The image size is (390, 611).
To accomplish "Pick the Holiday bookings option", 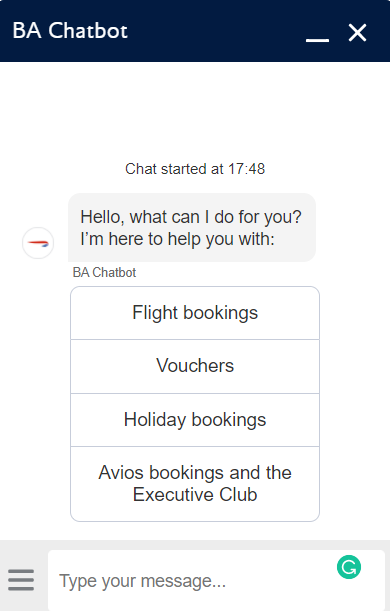I will 195,420.
